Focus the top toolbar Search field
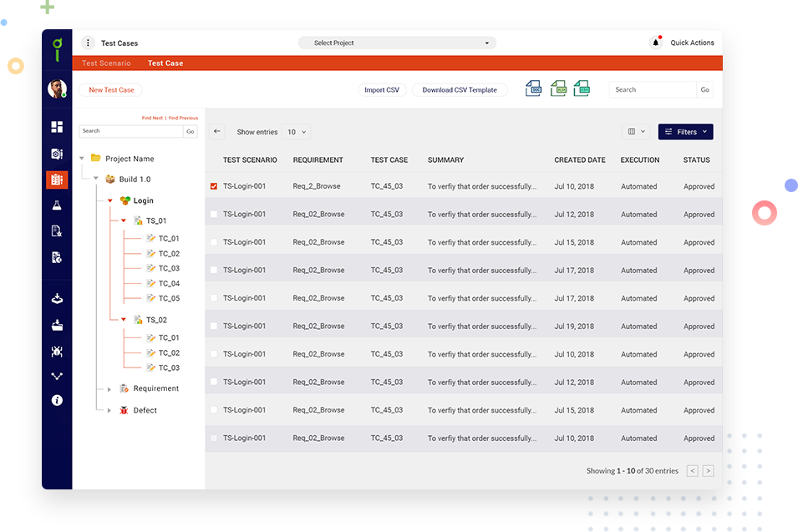This screenshot has width=798, height=532. point(653,89)
